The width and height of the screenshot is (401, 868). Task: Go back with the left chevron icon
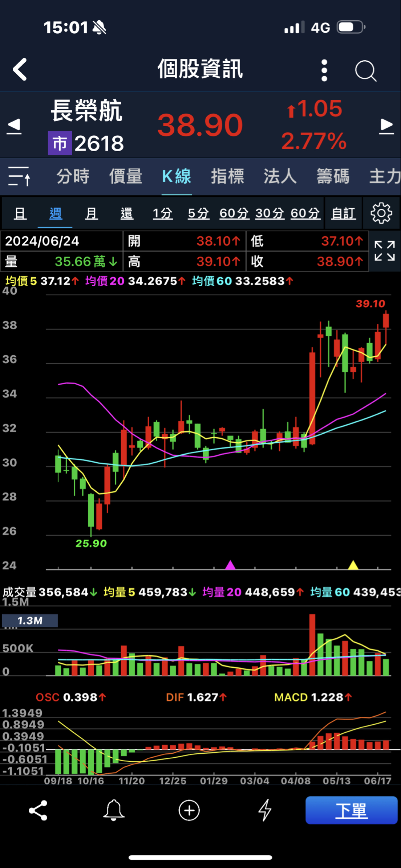(x=20, y=69)
